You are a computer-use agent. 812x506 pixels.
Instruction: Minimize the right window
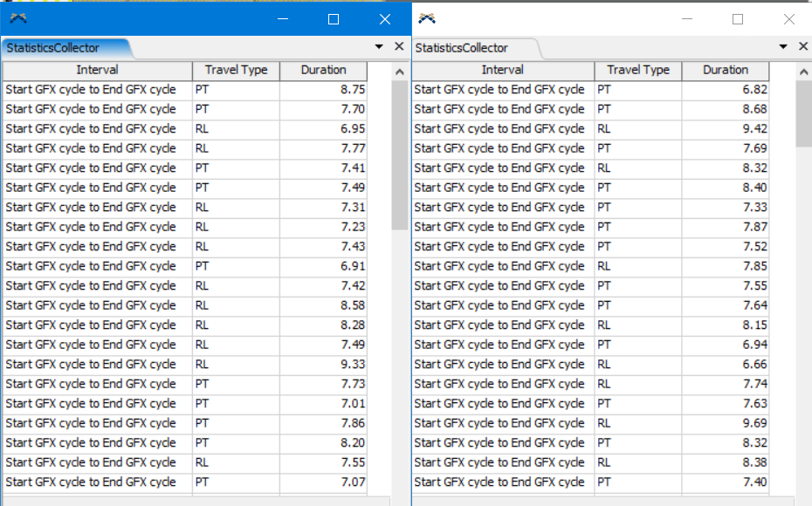(687, 19)
